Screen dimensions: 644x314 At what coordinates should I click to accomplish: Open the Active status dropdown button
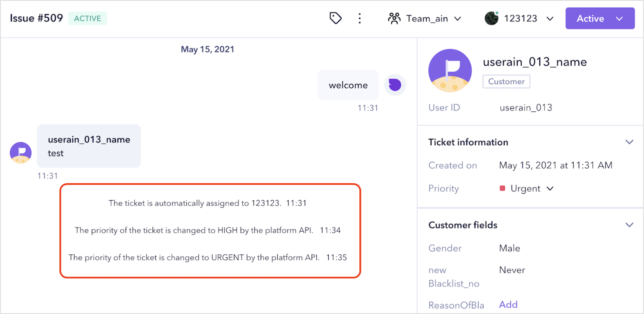600,18
